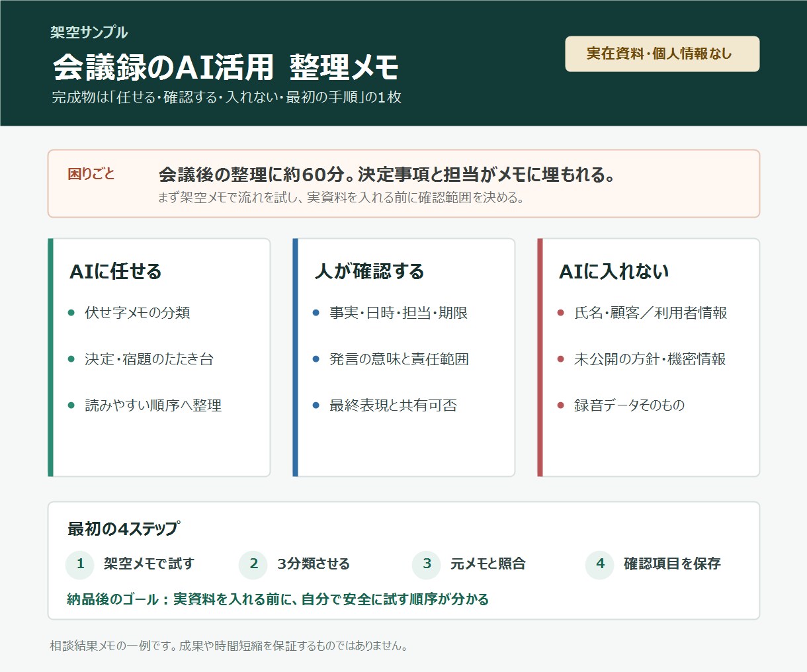Click subtitle 完成物は「任せる・確認する・入れない・最初の手順」の1枚
807x672 pixels.
coord(227,97)
